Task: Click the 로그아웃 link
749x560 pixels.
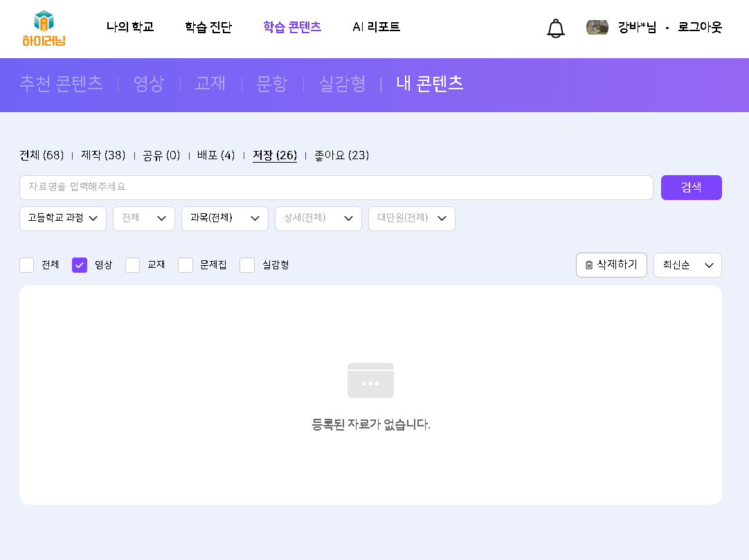Action: pos(700,28)
